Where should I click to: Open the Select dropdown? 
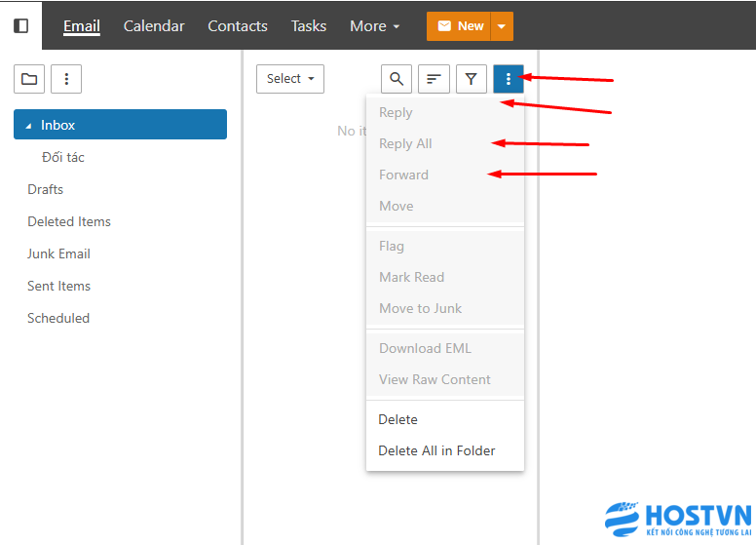coord(290,79)
